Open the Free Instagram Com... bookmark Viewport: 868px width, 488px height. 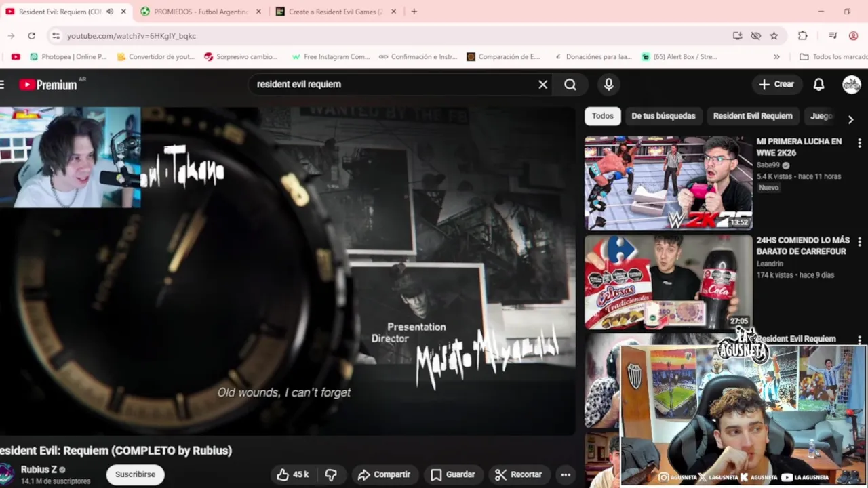tap(330, 56)
